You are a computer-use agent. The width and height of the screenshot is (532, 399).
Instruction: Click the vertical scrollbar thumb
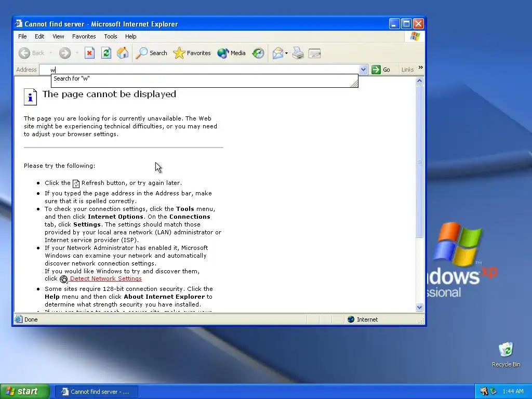coord(419,162)
